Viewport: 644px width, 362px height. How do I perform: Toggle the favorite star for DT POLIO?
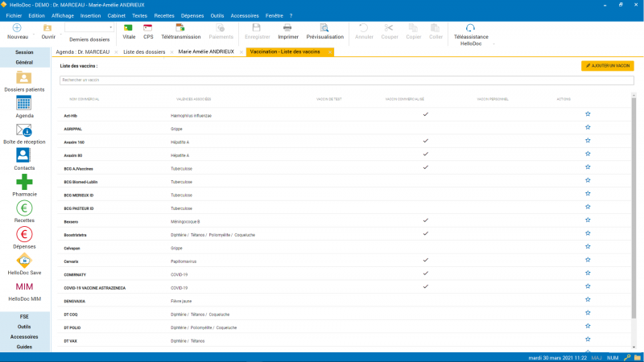pyautogui.click(x=588, y=327)
